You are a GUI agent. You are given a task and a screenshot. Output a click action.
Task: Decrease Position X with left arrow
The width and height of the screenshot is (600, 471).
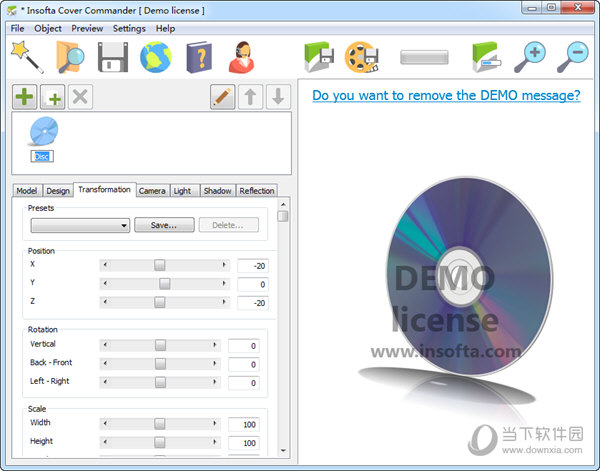pos(105,265)
